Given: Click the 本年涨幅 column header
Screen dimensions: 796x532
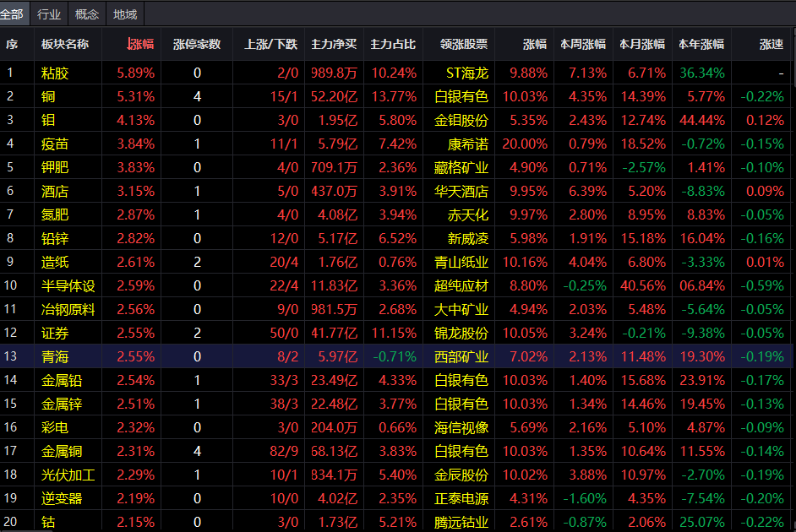Looking at the screenshot, I should coord(701,44).
